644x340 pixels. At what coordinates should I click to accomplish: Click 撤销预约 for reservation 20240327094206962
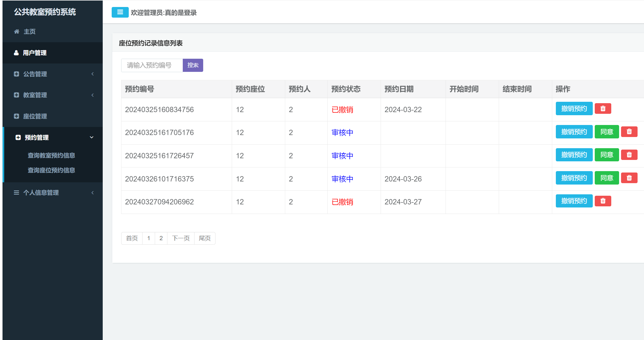pos(574,201)
